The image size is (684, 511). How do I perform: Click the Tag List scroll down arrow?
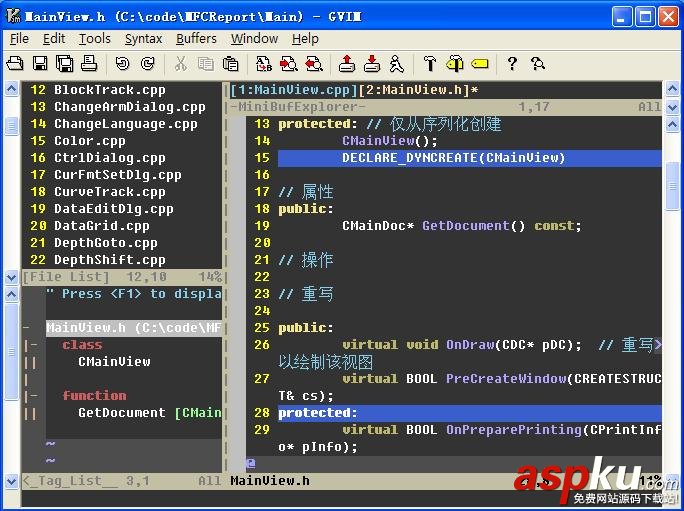coord(11,481)
